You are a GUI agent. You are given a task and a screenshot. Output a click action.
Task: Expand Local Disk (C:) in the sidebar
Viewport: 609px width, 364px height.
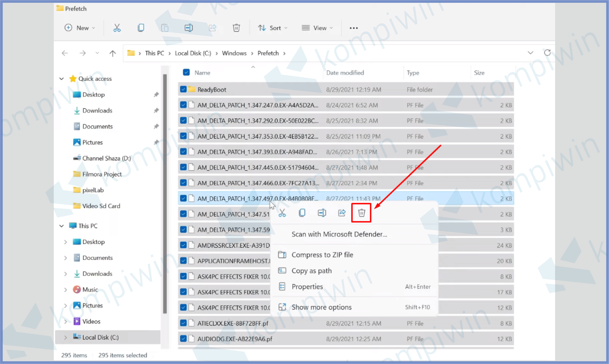point(65,337)
